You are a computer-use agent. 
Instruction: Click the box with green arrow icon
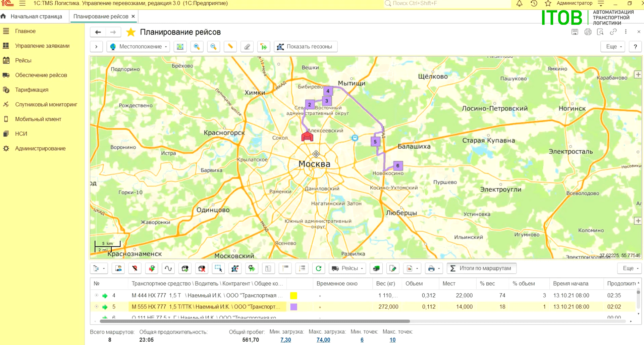coord(185,268)
